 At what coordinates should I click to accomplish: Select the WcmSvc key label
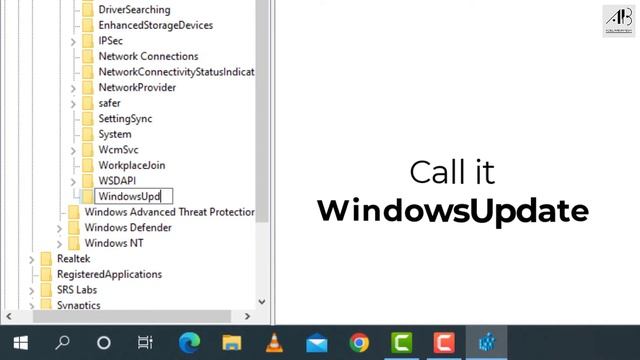pos(118,150)
